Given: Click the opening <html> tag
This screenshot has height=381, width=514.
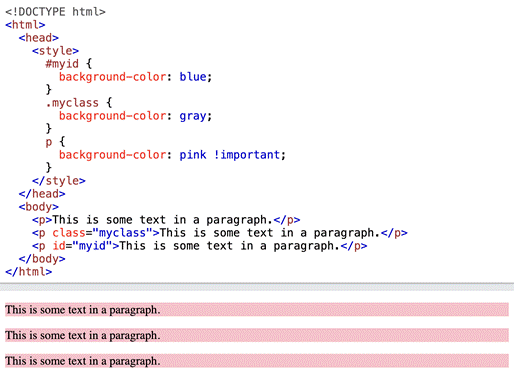Looking at the screenshot, I should (x=25, y=25).
